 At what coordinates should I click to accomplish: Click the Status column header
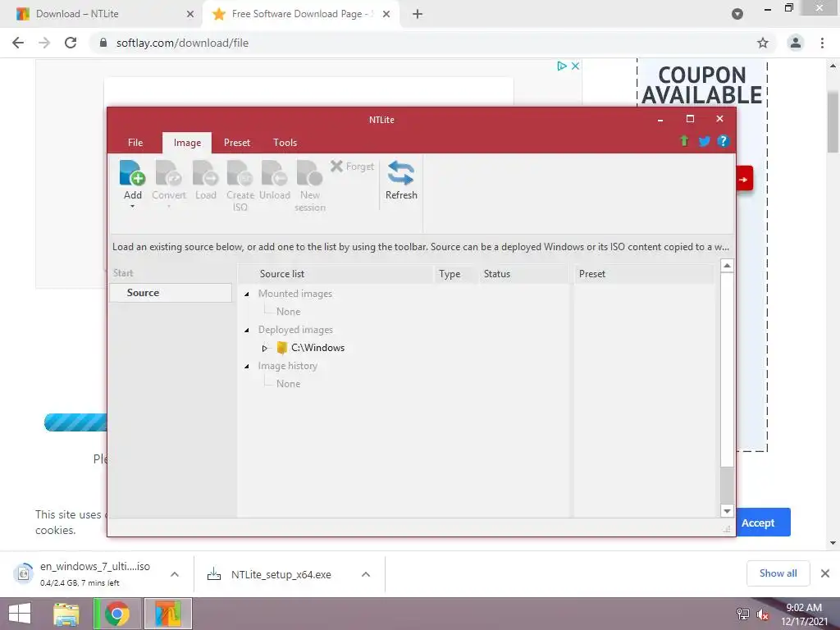tap(523, 274)
